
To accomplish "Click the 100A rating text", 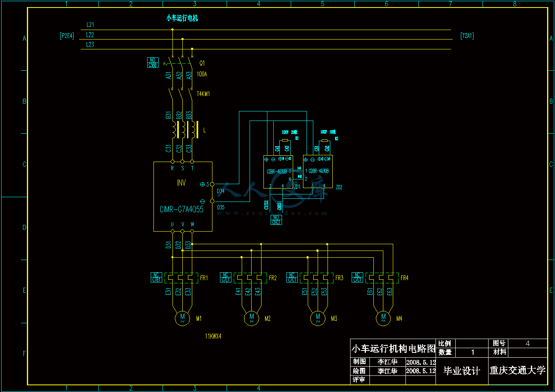I will point(202,74).
